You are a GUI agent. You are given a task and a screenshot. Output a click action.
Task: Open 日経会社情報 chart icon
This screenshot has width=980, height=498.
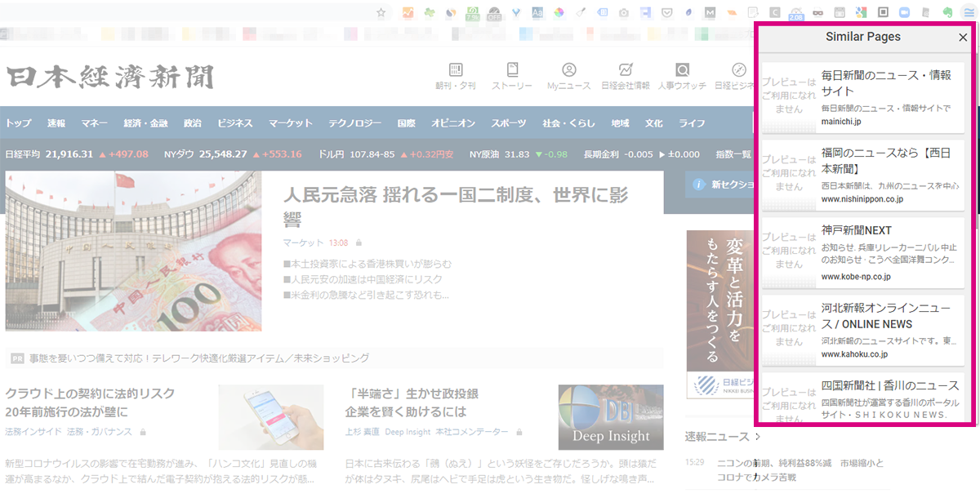pos(626,76)
